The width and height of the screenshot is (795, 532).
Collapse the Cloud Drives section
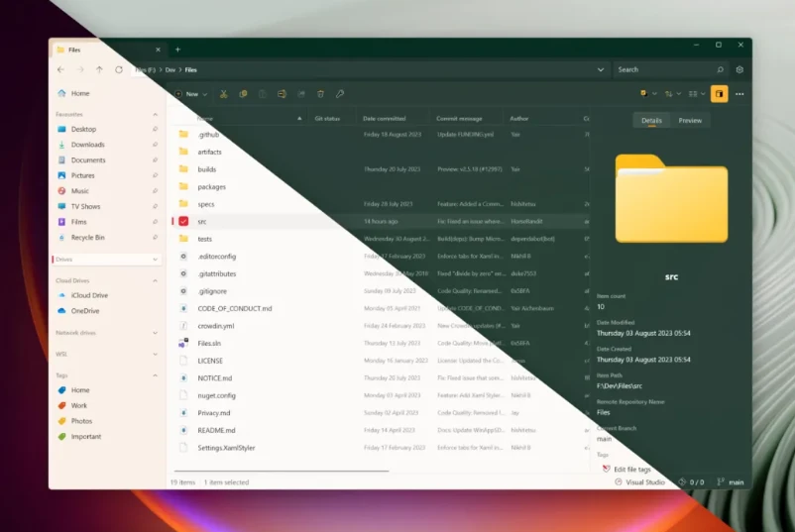tap(156, 280)
